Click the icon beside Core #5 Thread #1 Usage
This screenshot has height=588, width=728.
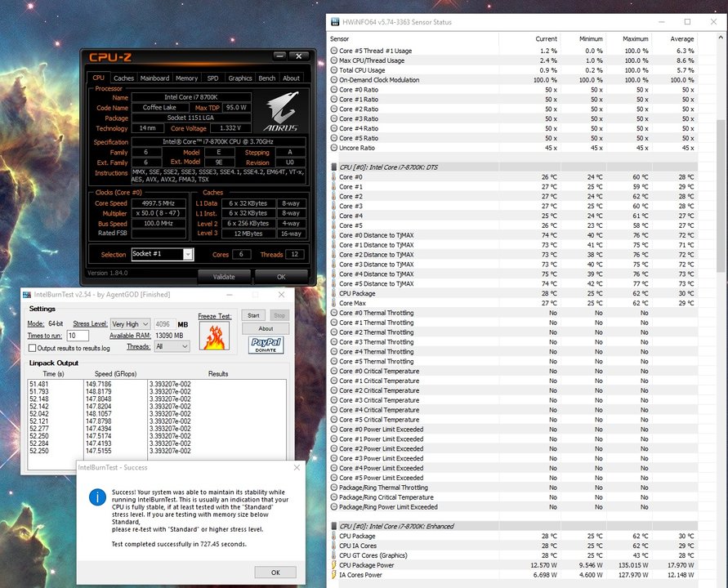point(334,51)
